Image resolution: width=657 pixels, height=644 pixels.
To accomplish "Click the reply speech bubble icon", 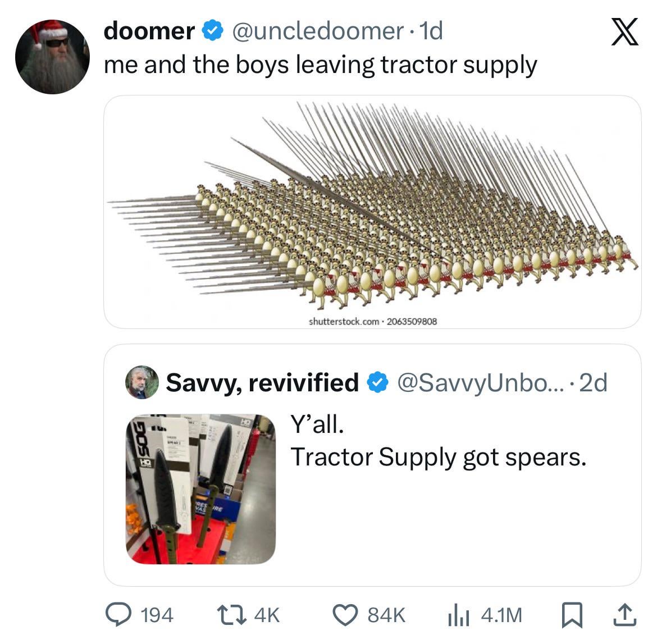I will [x=118, y=615].
